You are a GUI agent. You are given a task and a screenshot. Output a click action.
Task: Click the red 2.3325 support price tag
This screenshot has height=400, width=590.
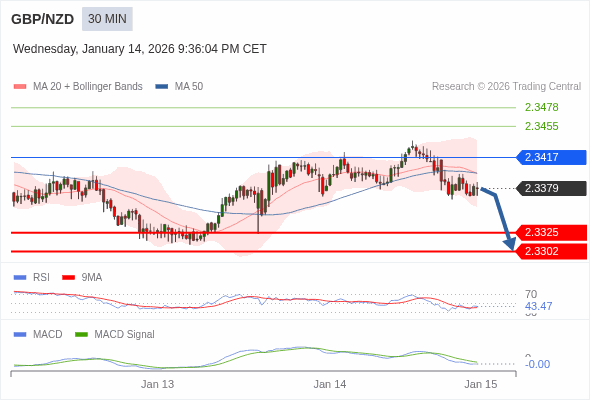pyautogui.click(x=551, y=233)
